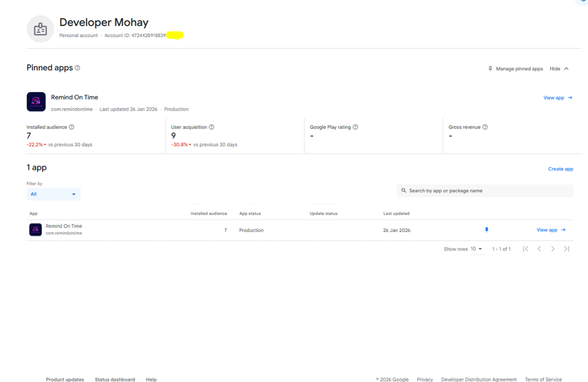588x382 pixels.
Task: Click the Create app link
Action: pyautogui.click(x=560, y=169)
